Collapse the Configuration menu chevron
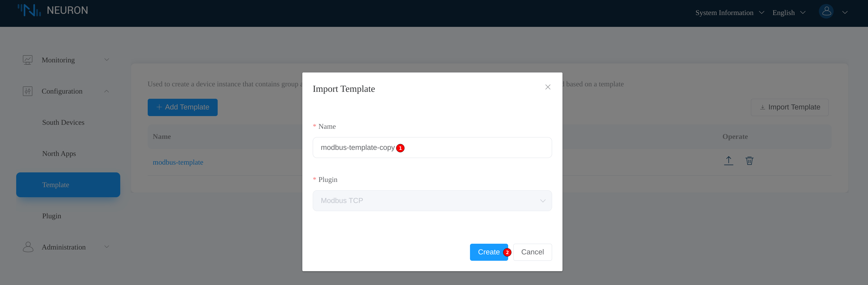868x285 pixels. pos(106,91)
